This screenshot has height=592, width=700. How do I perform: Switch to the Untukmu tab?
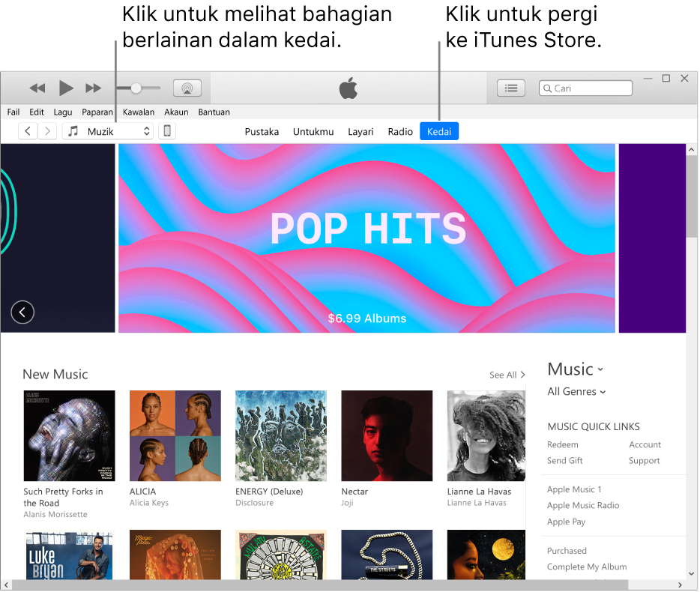point(313,131)
